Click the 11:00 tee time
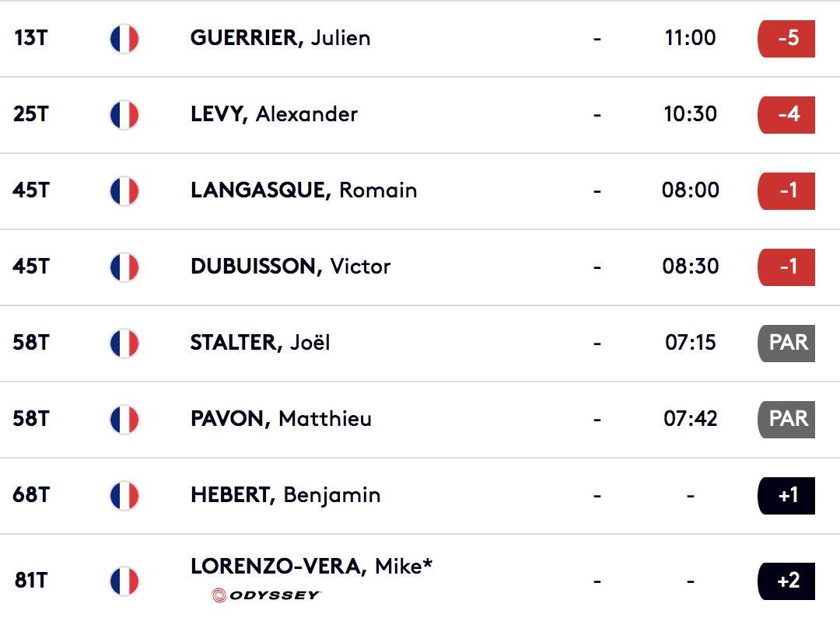840x628 pixels. [690, 38]
